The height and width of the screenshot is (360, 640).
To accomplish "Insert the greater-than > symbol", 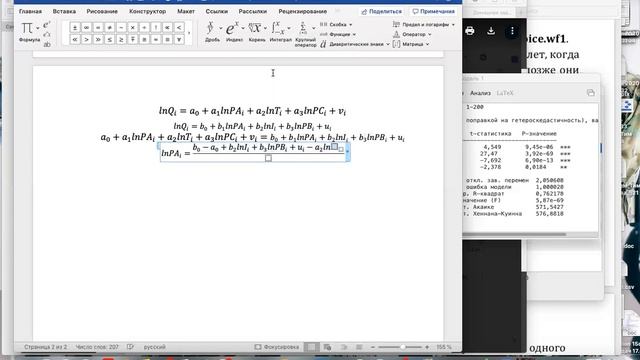I will [86, 40].
